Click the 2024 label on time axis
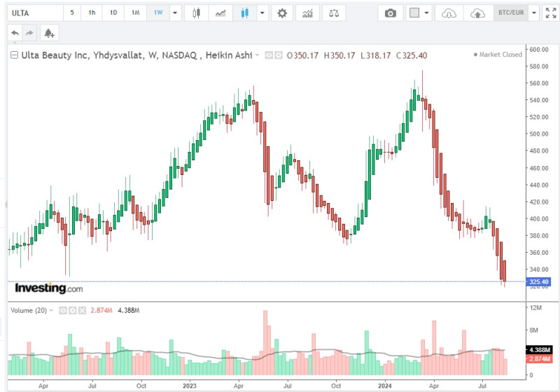 (x=384, y=386)
